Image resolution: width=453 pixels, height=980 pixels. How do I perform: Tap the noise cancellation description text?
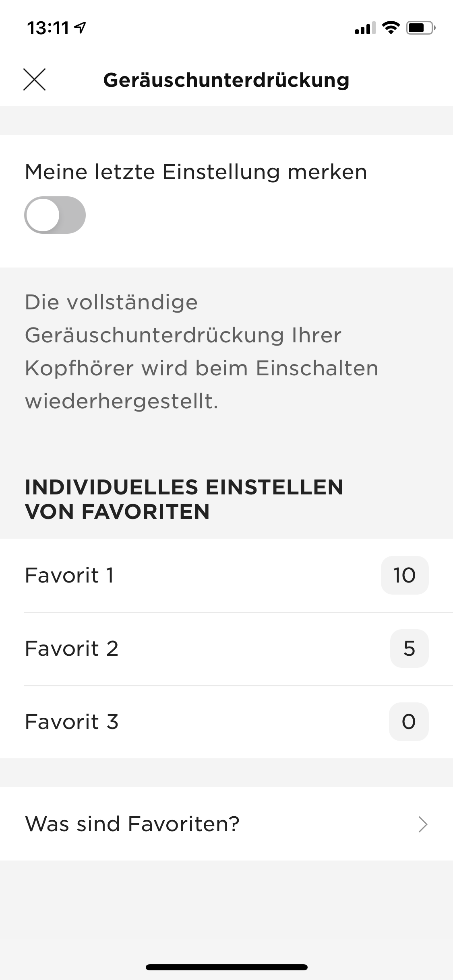[x=201, y=352]
